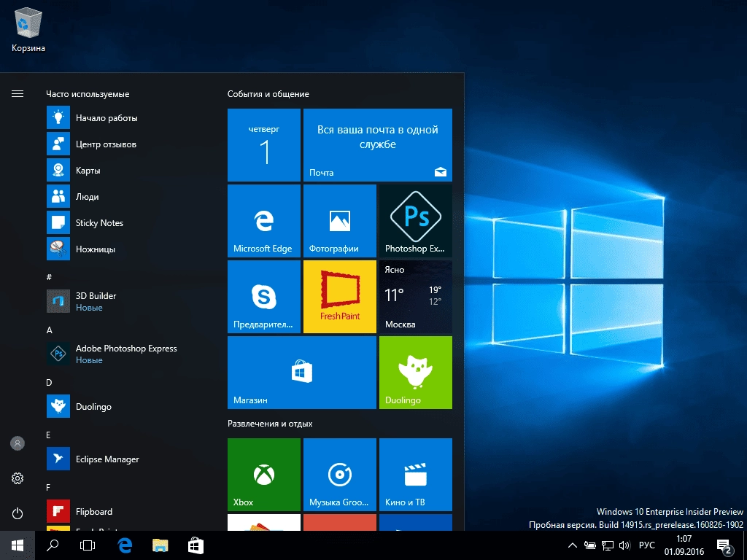Open taskbar search magnifier
The width and height of the screenshot is (747, 560).
click(53, 545)
